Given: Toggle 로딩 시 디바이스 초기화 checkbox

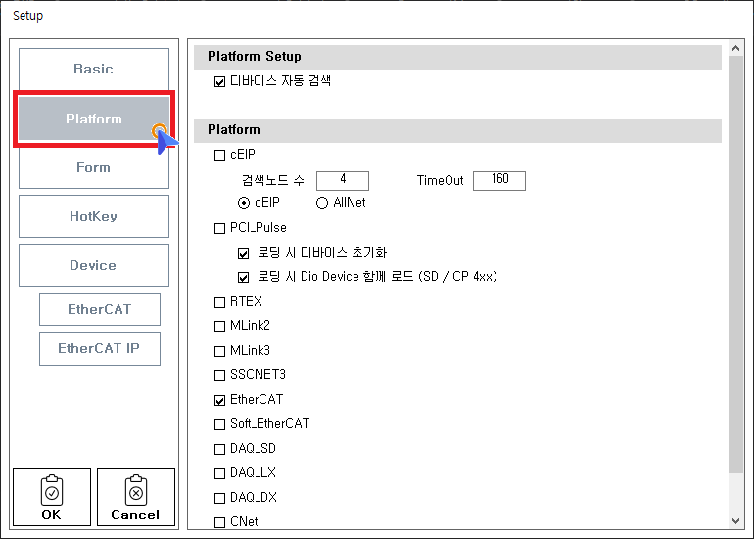Looking at the screenshot, I should pyautogui.click(x=244, y=253).
